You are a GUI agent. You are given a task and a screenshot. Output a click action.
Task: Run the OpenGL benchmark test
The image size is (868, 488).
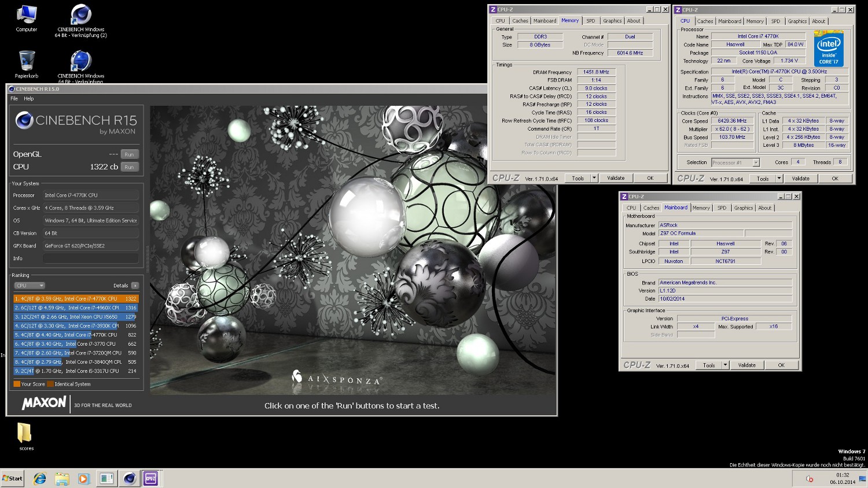click(130, 154)
